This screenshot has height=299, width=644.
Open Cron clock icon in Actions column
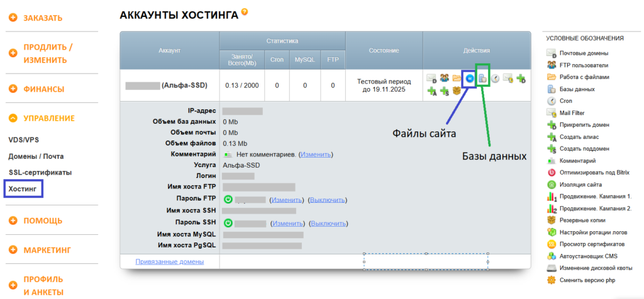coord(496,79)
